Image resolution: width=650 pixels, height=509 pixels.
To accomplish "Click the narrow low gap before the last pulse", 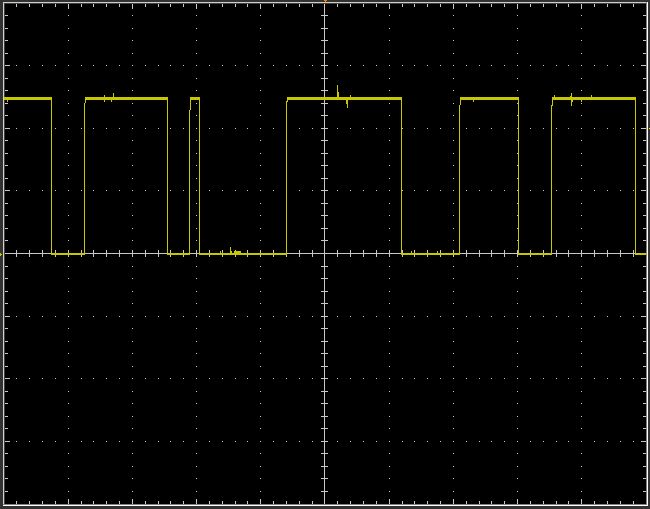I will point(535,254).
